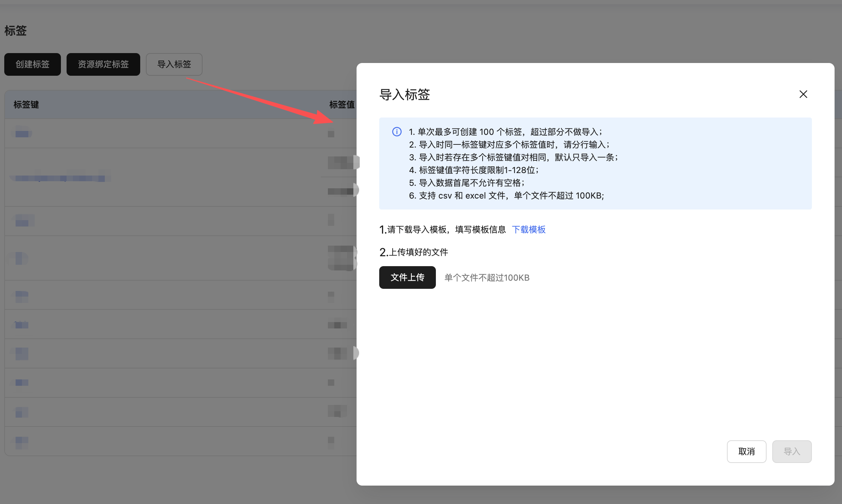Click the greyed-out 导入 confirm button
The width and height of the screenshot is (842, 504).
[792, 451]
